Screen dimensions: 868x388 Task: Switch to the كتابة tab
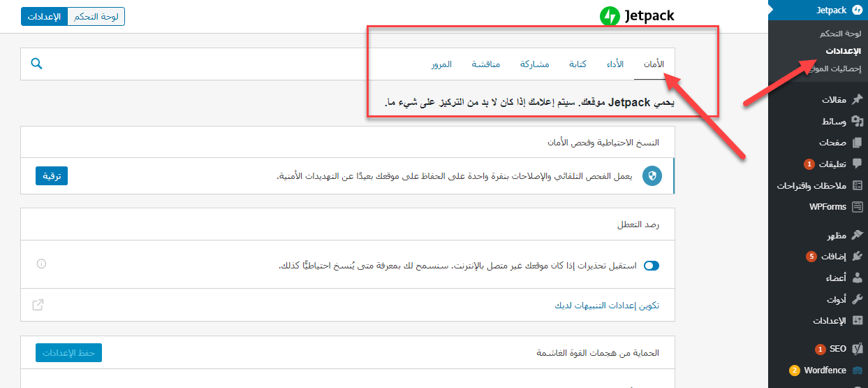578,64
